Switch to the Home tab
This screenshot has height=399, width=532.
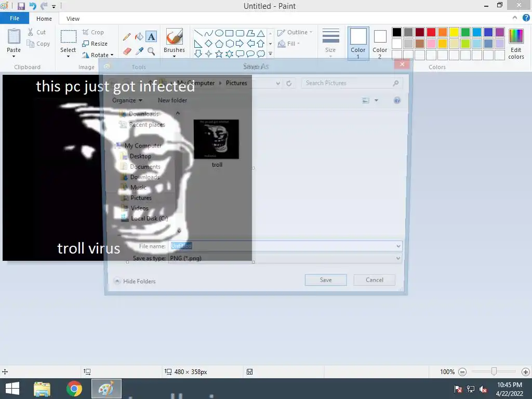44,19
